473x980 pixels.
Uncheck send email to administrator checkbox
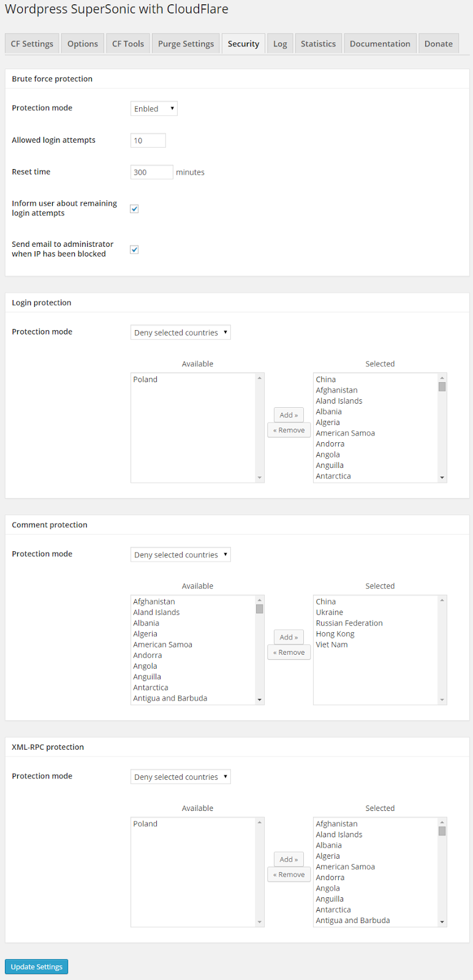(x=134, y=249)
